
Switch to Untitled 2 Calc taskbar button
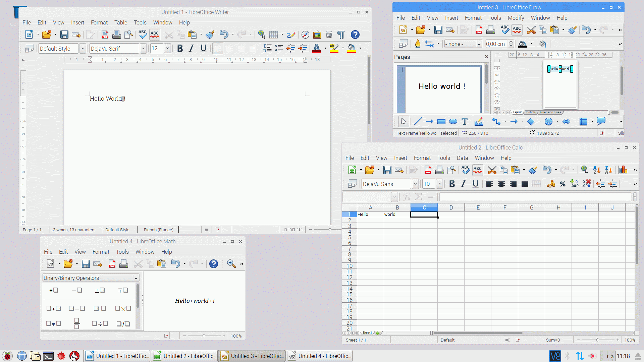click(184, 356)
